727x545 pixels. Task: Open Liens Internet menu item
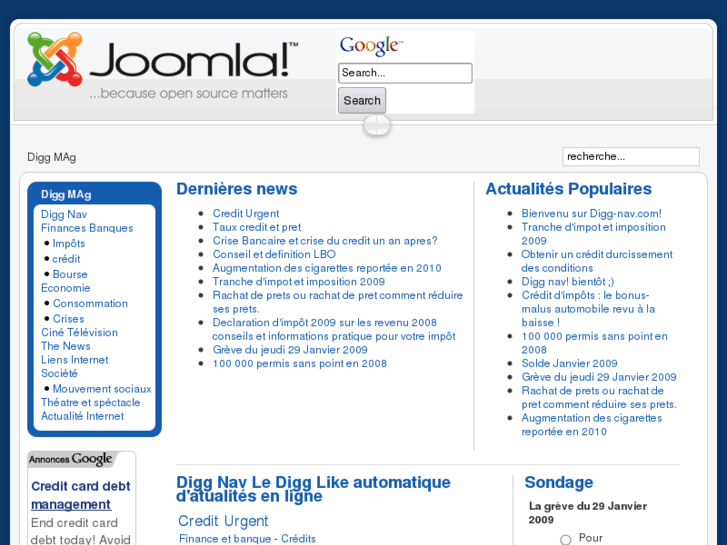[74, 359]
